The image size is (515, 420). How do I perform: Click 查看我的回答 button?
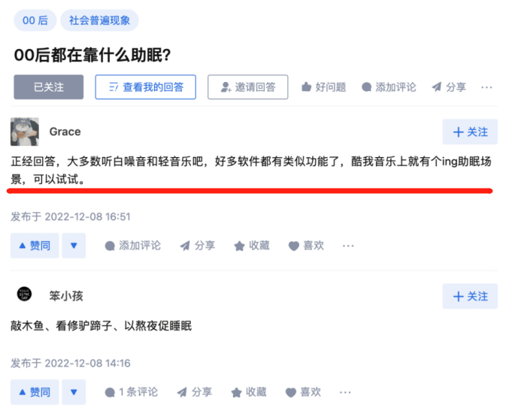pos(146,87)
